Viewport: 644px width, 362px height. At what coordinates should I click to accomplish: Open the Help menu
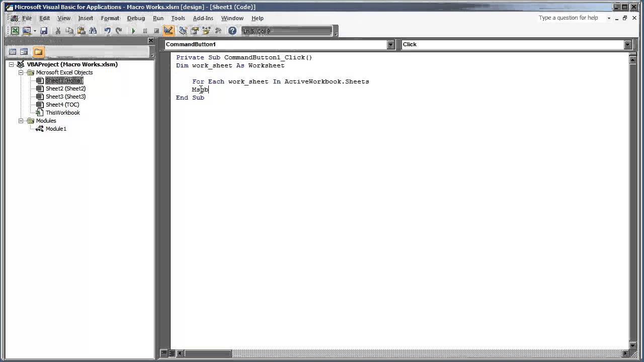(258, 18)
